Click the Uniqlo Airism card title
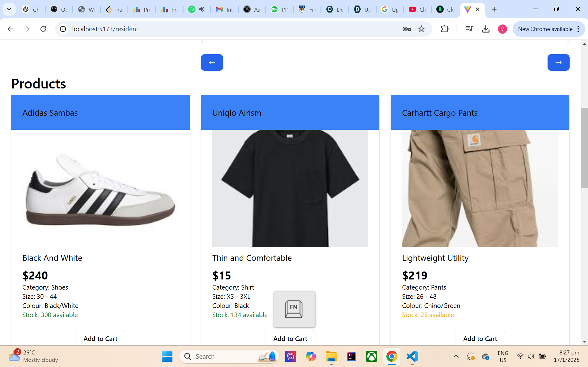 pyautogui.click(x=237, y=113)
